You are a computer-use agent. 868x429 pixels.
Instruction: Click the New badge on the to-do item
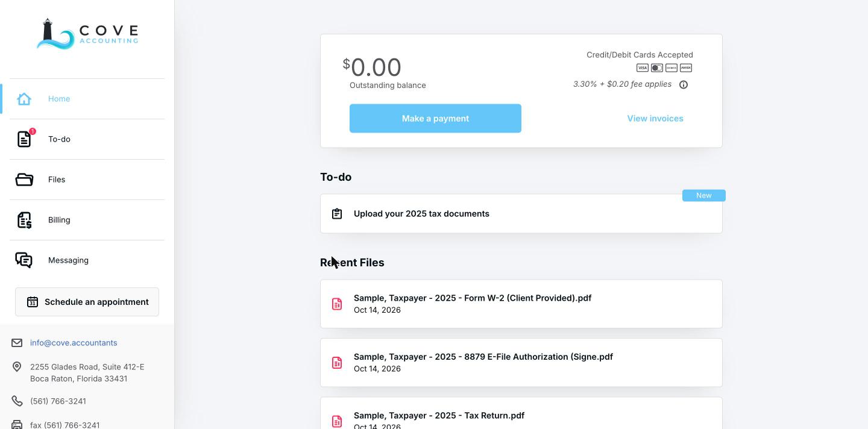(704, 196)
